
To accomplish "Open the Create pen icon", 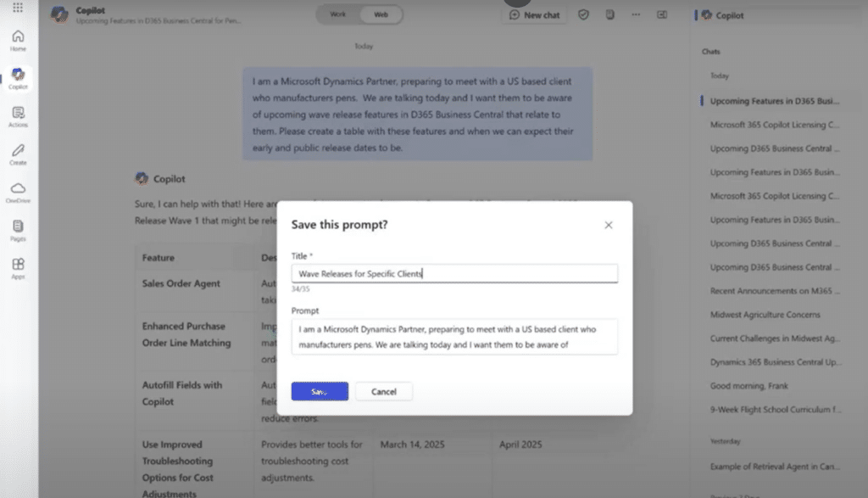I will (18, 154).
